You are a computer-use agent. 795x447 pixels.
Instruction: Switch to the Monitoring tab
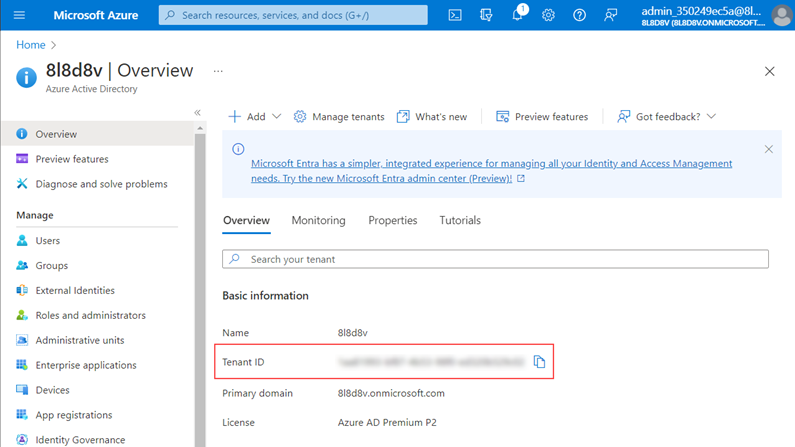tap(318, 220)
